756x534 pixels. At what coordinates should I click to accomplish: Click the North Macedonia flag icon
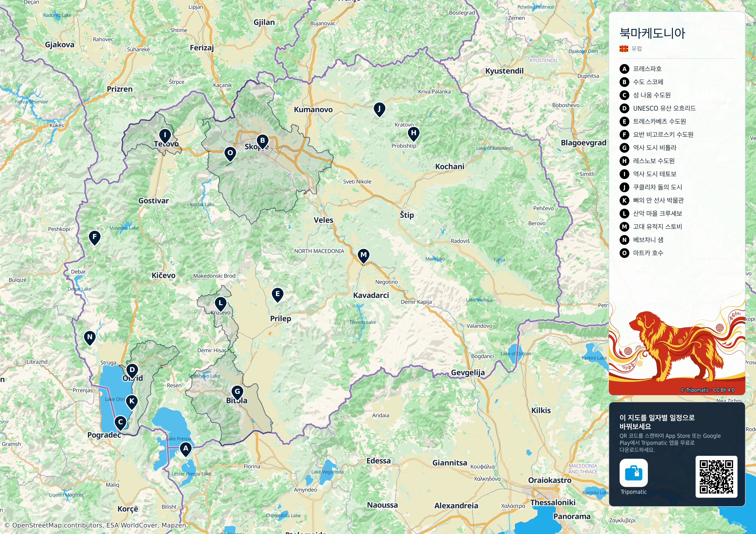(624, 49)
